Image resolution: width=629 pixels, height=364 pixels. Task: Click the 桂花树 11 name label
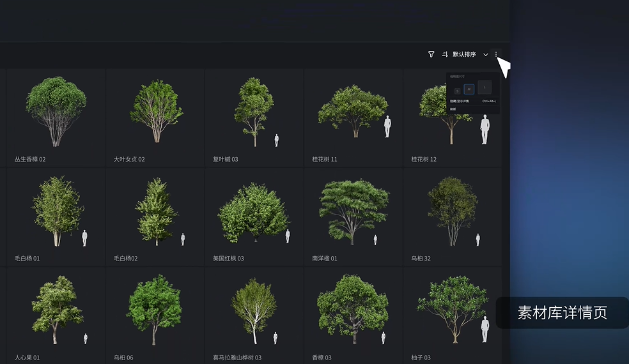(325, 159)
